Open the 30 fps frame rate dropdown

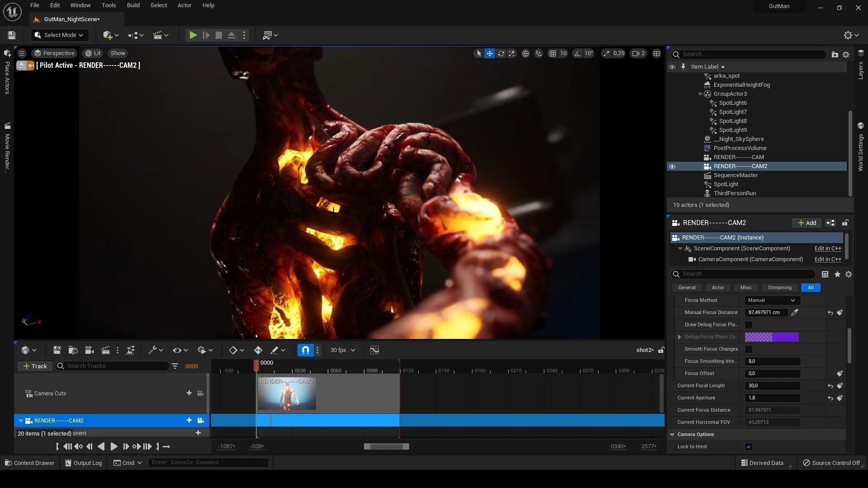(x=343, y=350)
